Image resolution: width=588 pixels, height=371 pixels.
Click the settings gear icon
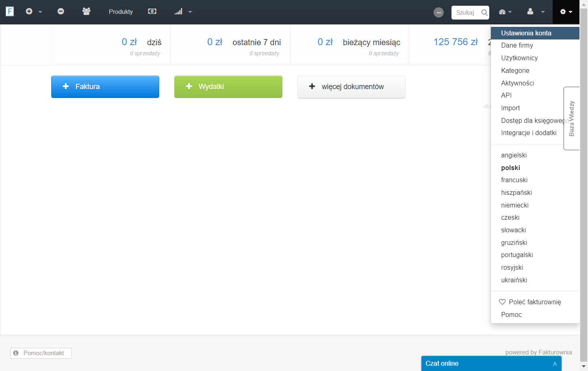point(563,12)
